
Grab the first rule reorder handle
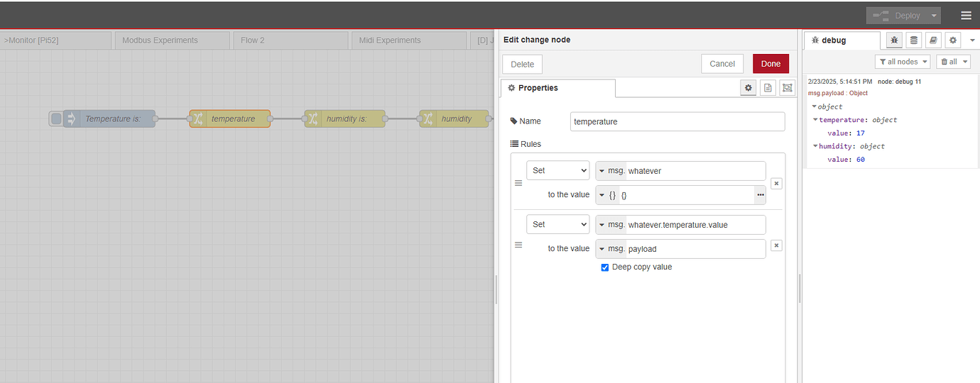518,183
